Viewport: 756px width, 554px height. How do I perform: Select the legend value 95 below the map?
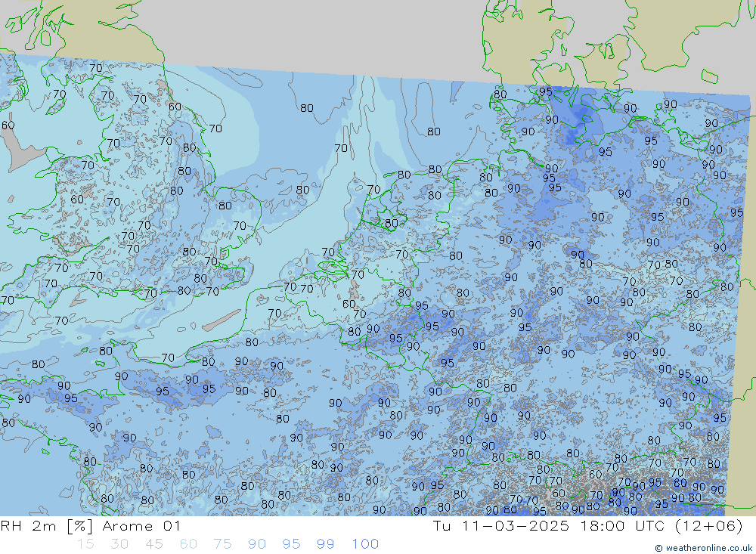(x=291, y=544)
